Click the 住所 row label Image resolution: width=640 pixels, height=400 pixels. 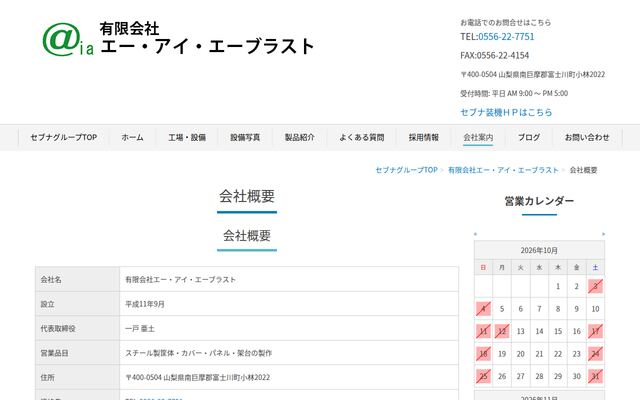[47, 378]
